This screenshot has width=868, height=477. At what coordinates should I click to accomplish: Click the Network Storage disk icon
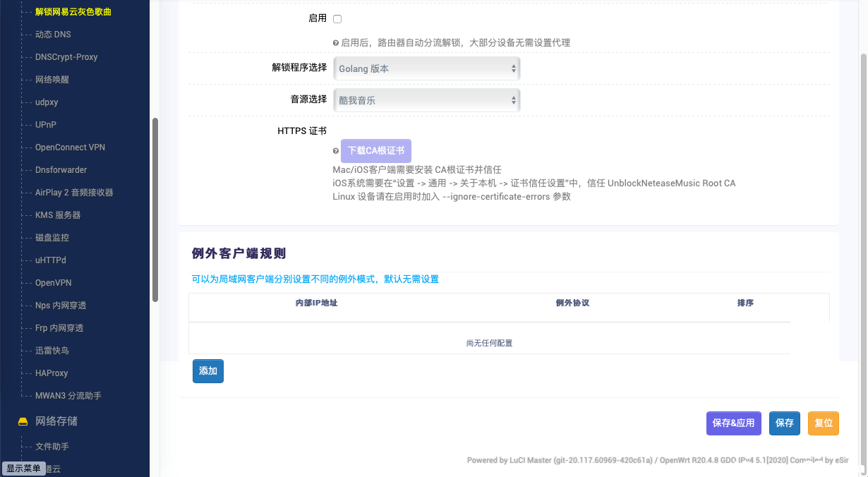pos(23,422)
